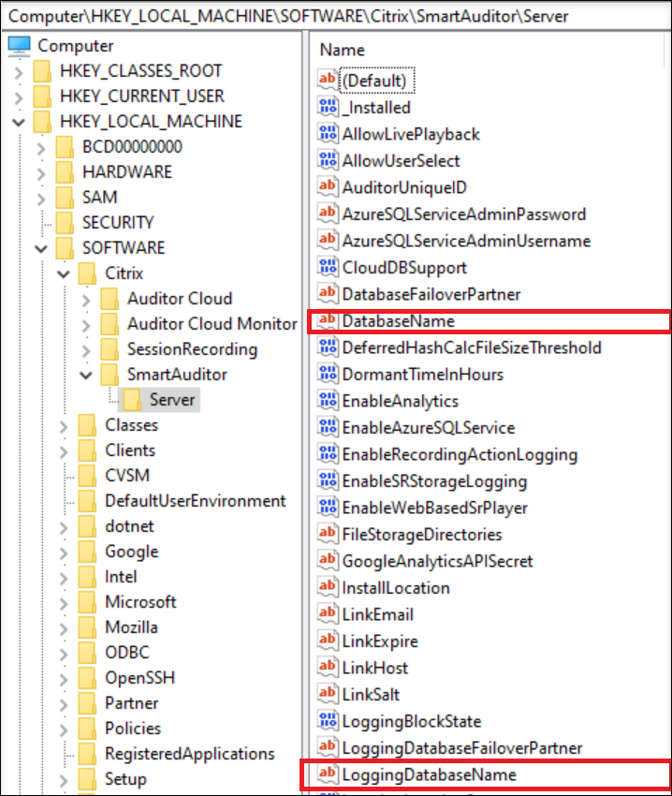The height and width of the screenshot is (796, 672).
Task: Select the LoggingDatabaseFailoverPartner value
Action: tap(462, 748)
